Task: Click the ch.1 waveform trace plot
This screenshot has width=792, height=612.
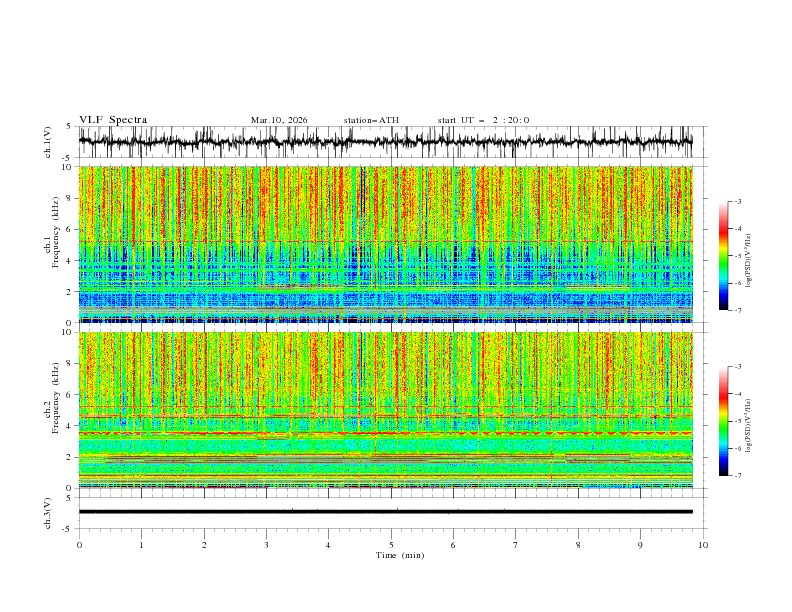Action: coord(386,142)
